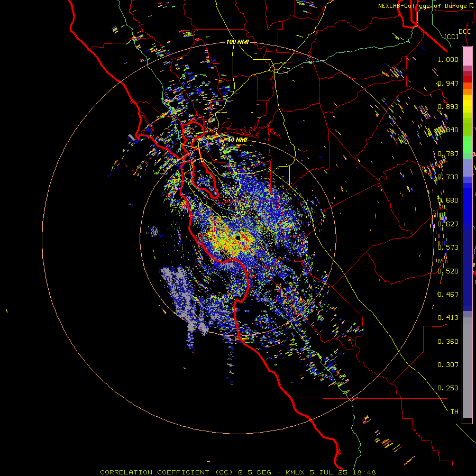This screenshot has width=476, height=476.
Task: Click the 0.520 scale value
Action: 448,271
